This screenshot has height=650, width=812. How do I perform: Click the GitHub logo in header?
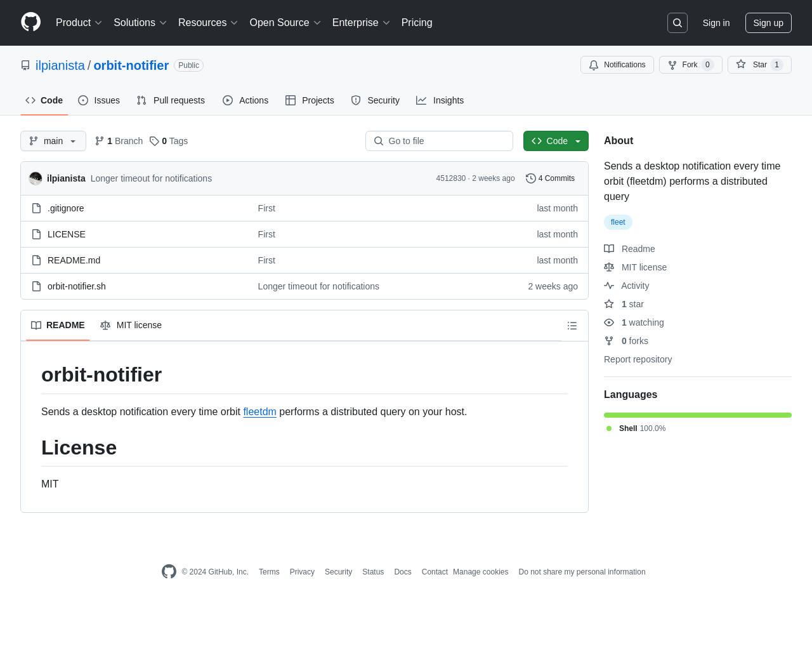(30, 22)
